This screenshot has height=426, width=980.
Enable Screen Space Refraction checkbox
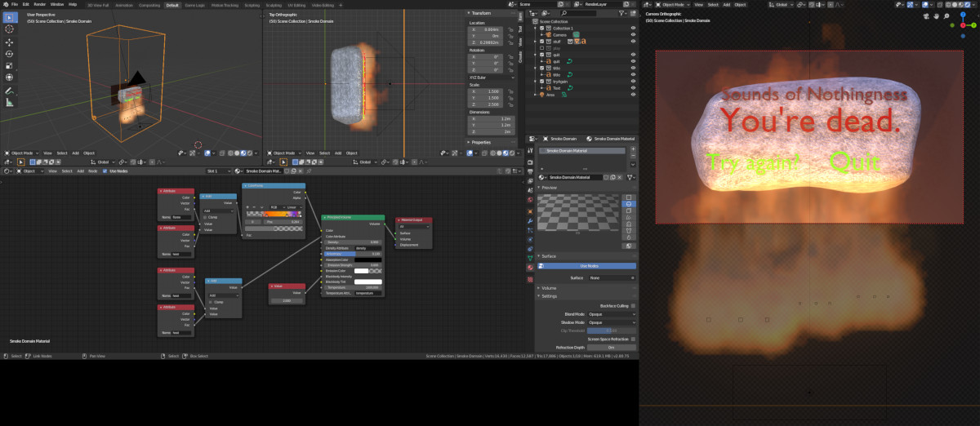(x=633, y=339)
